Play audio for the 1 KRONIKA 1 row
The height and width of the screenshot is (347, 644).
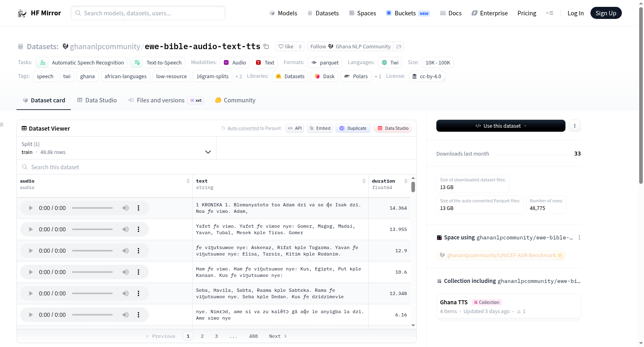(31, 208)
